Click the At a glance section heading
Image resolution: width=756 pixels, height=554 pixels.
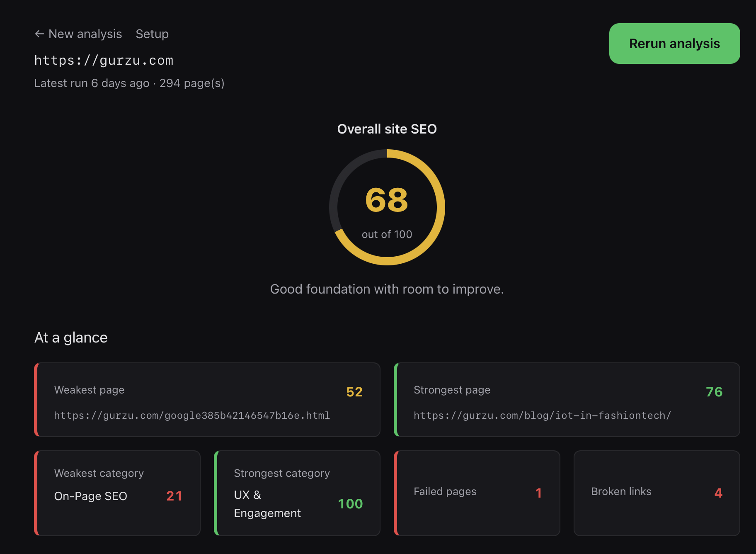coord(71,338)
